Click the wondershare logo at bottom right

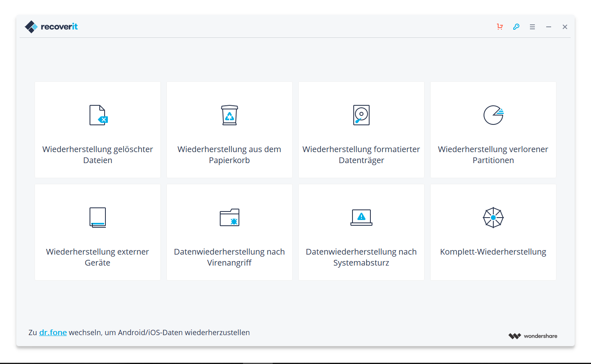click(x=533, y=336)
